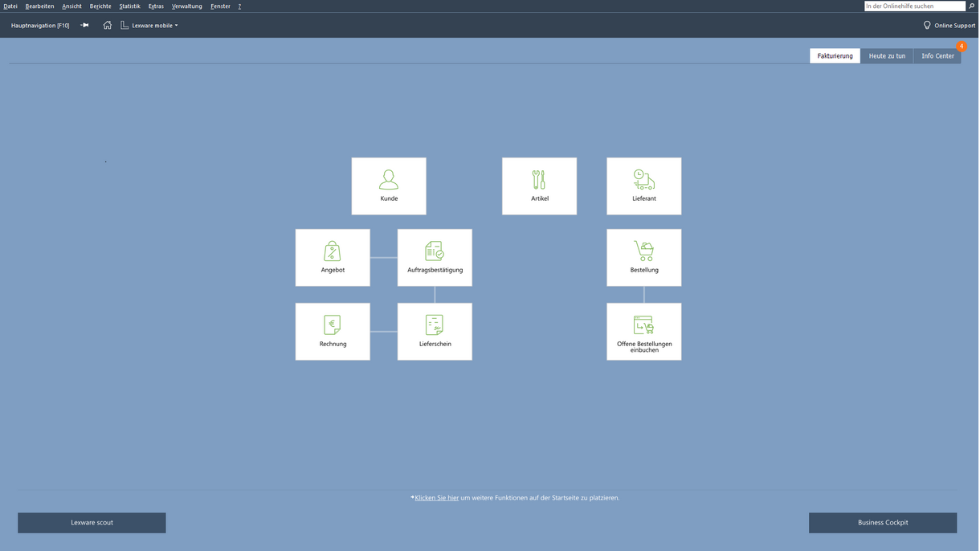This screenshot has width=980, height=551.
Task: Switch to the Heute zu tun tab
Action: pyautogui.click(x=887, y=55)
